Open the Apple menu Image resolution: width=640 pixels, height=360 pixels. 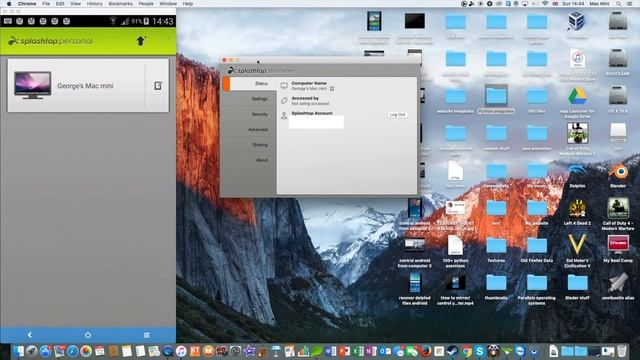point(9,4)
